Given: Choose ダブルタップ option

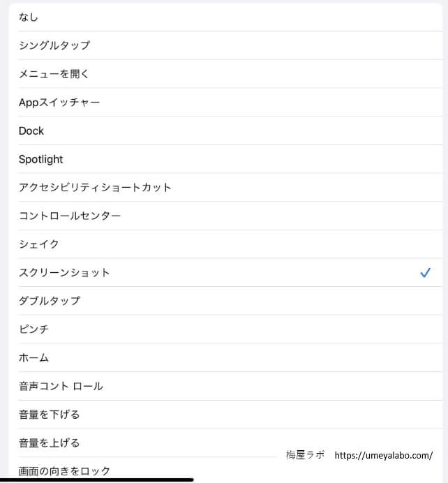Looking at the screenshot, I should pyautogui.click(x=225, y=301).
